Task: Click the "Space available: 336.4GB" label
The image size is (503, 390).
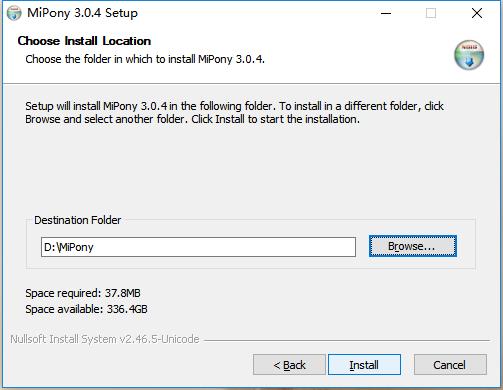Action: (86, 309)
